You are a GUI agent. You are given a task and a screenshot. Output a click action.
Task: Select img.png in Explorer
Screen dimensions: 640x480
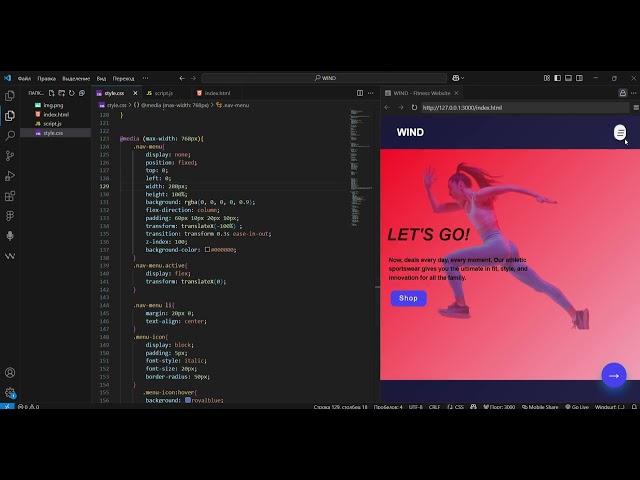56,105
